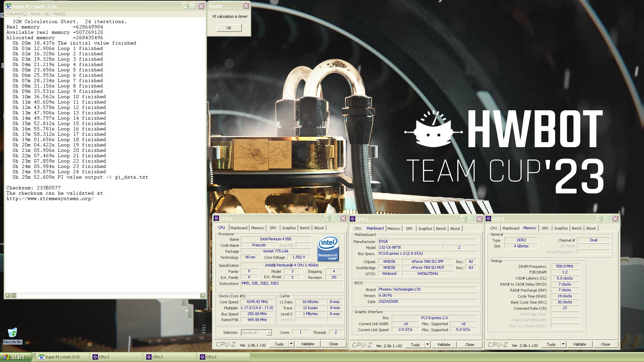This screenshot has height=362, width=644.
Task: Open Memory tab in CPU window
Action: (258, 228)
